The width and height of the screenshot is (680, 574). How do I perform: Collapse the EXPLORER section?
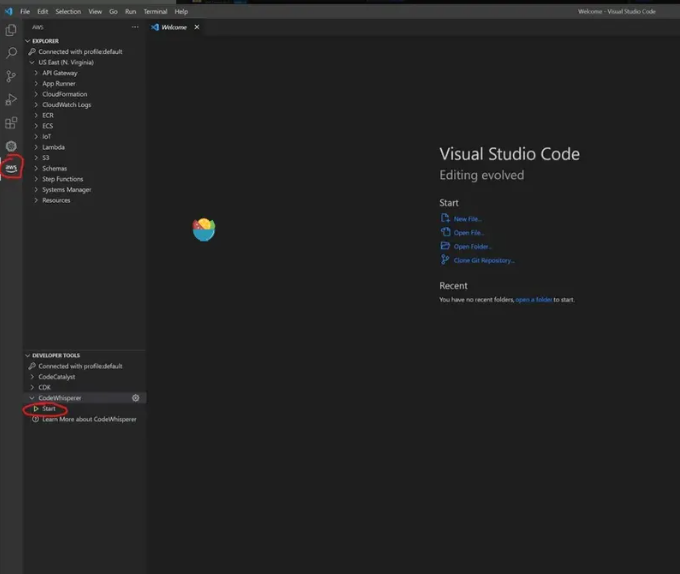click(x=28, y=41)
